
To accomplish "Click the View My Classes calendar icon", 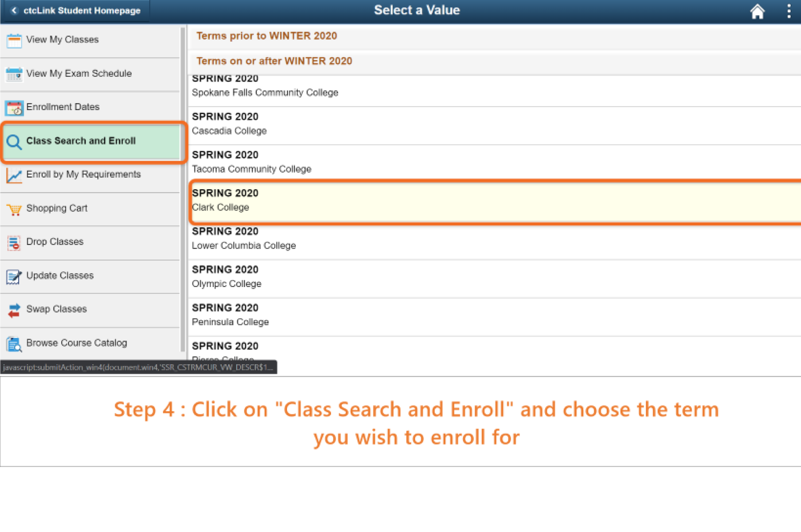I will pyautogui.click(x=14, y=40).
